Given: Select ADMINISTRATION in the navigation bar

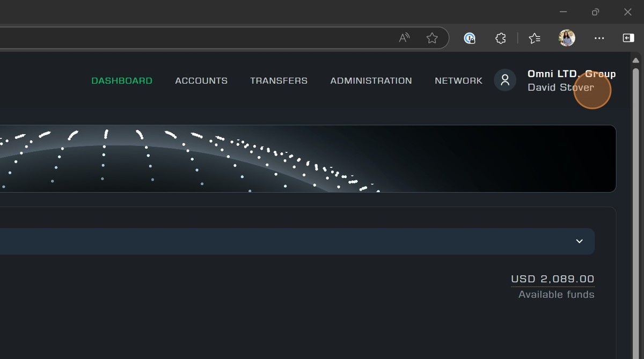Looking at the screenshot, I should tap(371, 80).
